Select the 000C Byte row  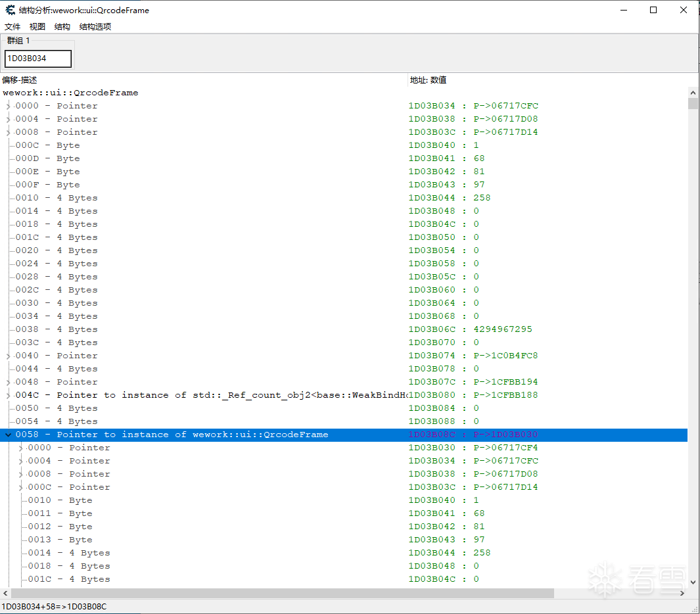pos(344,145)
